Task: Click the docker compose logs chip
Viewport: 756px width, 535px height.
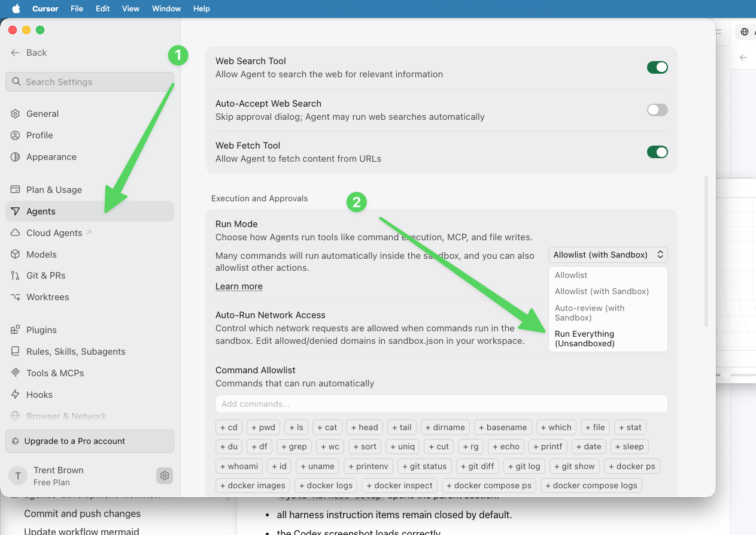Action: (591, 485)
